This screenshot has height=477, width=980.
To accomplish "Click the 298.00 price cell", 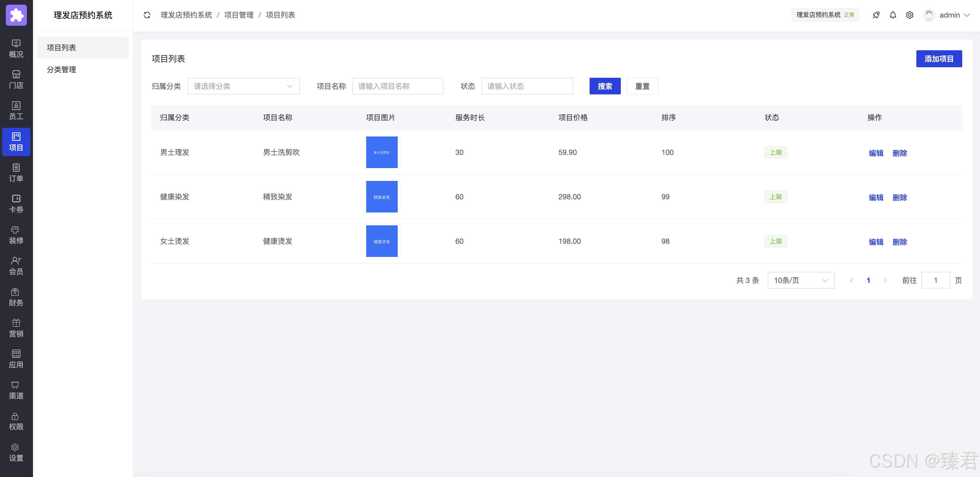I will (569, 197).
